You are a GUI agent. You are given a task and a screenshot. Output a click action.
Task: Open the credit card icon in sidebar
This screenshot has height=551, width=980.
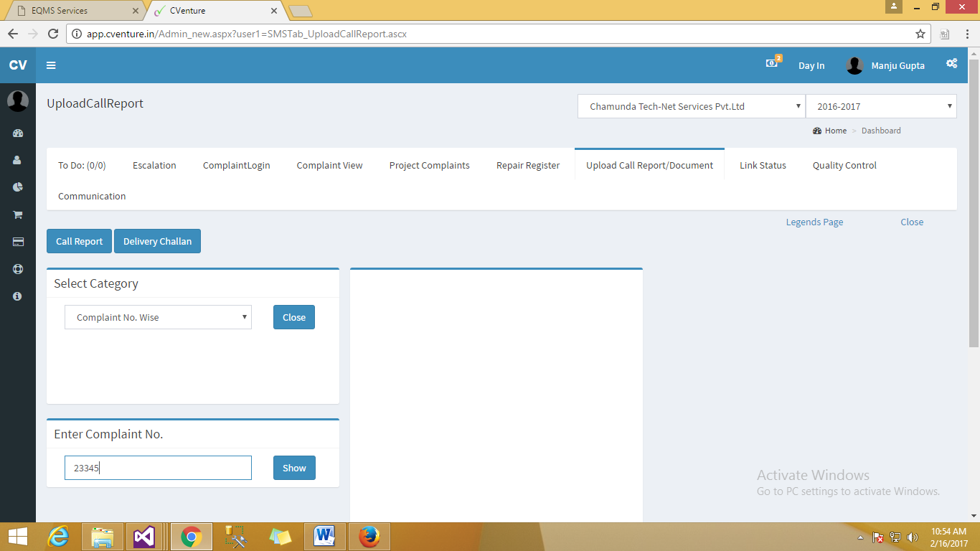coord(18,242)
